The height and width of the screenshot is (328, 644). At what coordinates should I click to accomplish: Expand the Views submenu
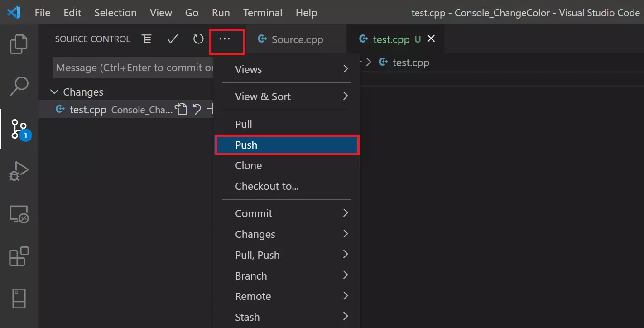click(286, 69)
